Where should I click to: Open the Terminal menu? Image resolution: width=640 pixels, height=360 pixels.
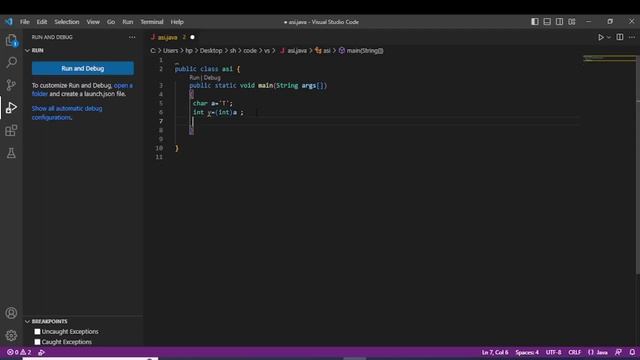pyautogui.click(x=152, y=22)
